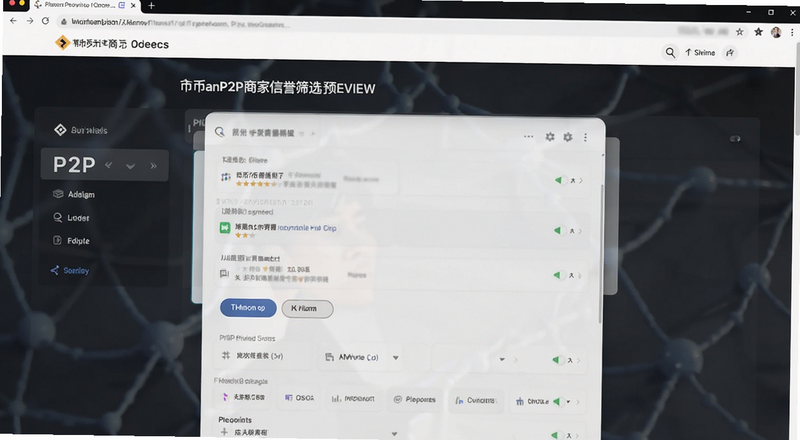Select the Pleporas chip

point(415,400)
